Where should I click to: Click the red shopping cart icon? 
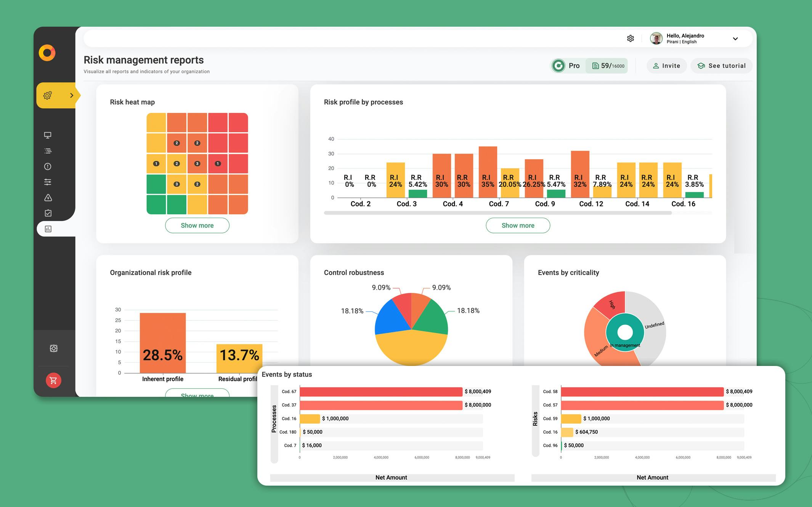(x=53, y=380)
